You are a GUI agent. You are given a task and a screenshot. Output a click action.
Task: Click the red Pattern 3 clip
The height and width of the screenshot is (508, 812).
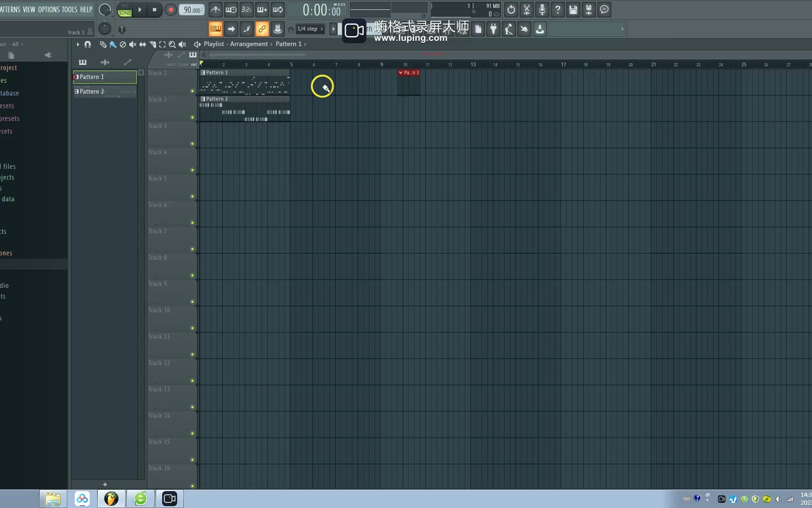[409, 82]
